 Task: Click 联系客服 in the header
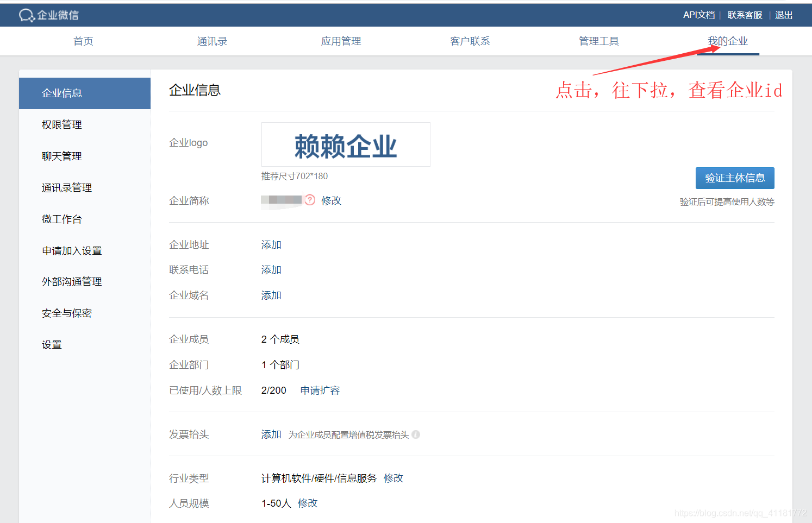pyautogui.click(x=745, y=15)
